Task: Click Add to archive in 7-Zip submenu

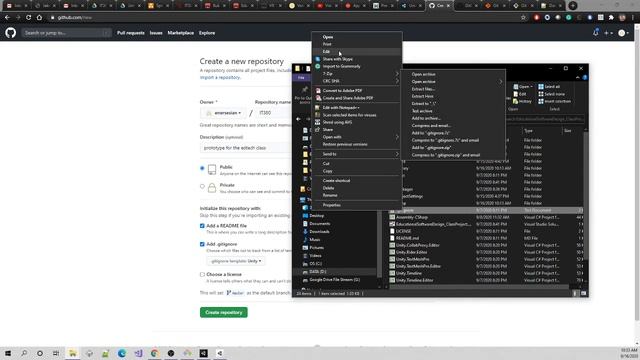Action: pyautogui.click(x=452, y=118)
